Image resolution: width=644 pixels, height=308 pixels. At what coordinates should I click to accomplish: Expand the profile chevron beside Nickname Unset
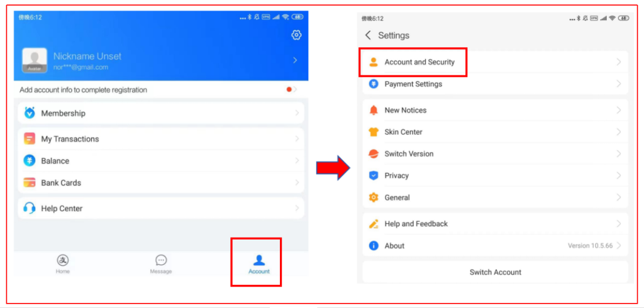(x=295, y=60)
